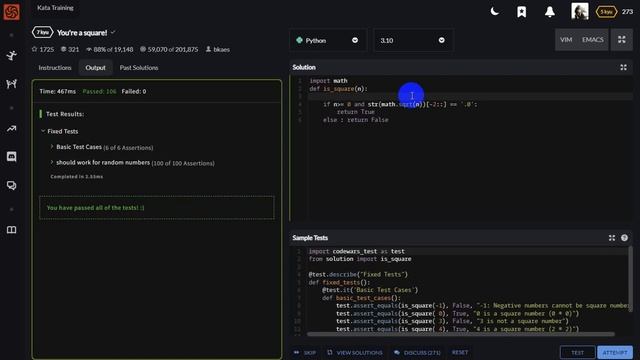Click the Time: 467ms text
640x360 pixels.
[58, 91]
